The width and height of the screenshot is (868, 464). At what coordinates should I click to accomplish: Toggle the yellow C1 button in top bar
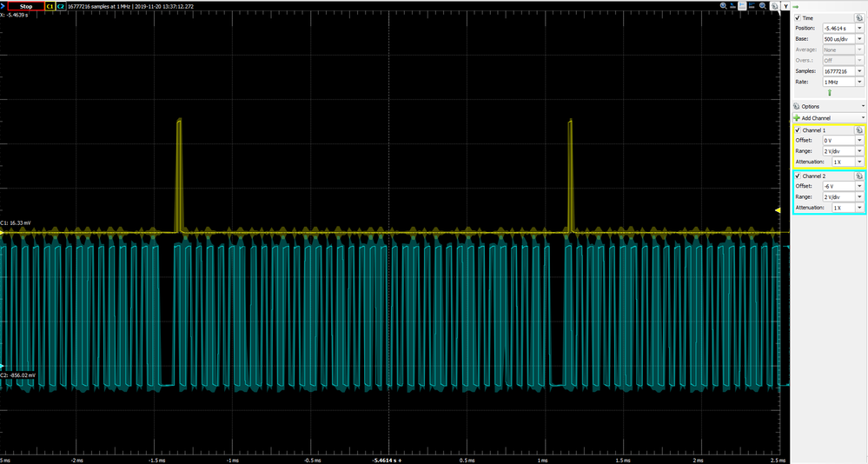[50, 7]
